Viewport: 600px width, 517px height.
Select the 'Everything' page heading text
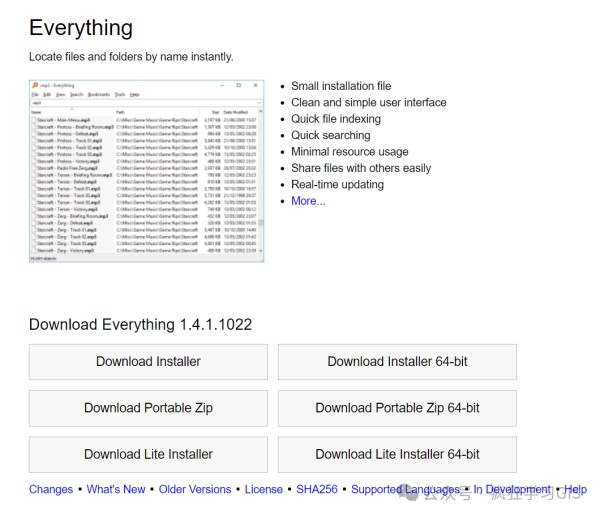point(81,28)
